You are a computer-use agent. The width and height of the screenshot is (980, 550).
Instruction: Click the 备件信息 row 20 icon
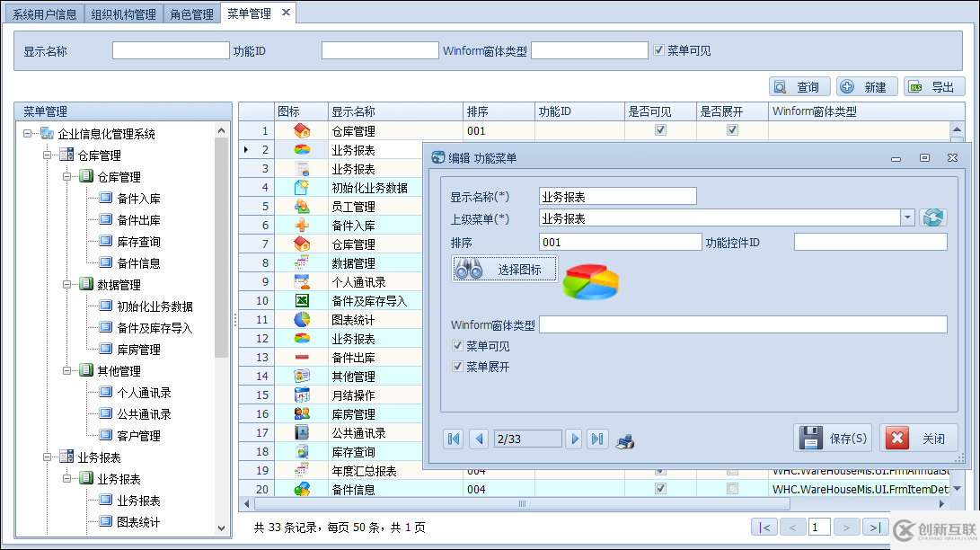[302, 489]
